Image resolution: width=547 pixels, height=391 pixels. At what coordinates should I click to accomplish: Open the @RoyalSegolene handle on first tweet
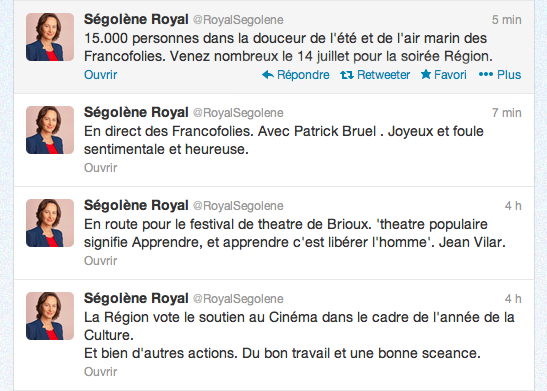click(x=238, y=20)
